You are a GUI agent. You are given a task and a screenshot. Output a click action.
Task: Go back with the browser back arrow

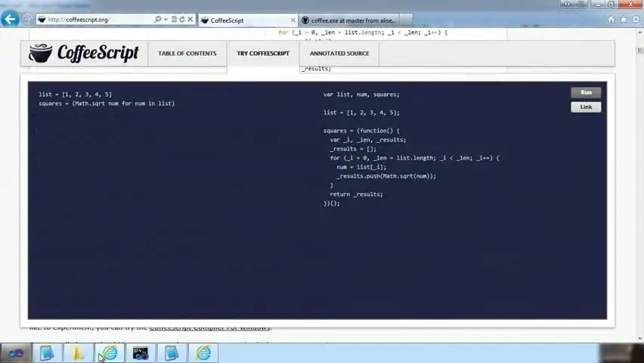pos(10,19)
